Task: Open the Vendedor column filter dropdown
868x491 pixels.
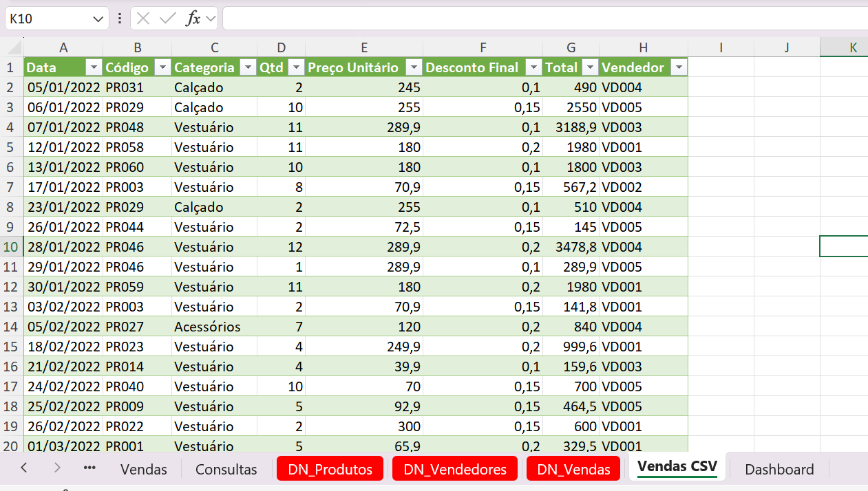Action: click(678, 67)
